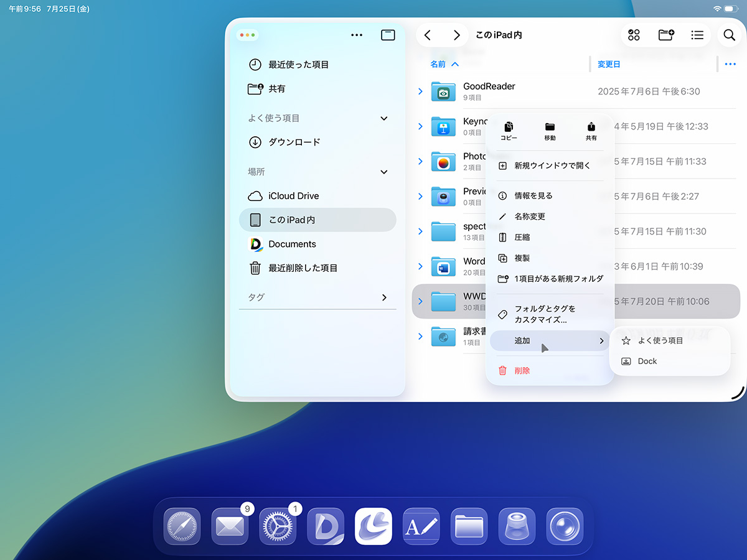Add folder to よく使う項目 favorites
Image resolution: width=747 pixels, height=560 pixels.
pyautogui.click(x=669, y=340)
